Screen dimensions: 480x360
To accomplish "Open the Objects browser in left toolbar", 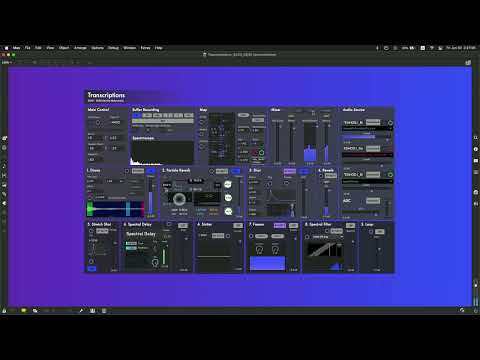I will 4,138.
